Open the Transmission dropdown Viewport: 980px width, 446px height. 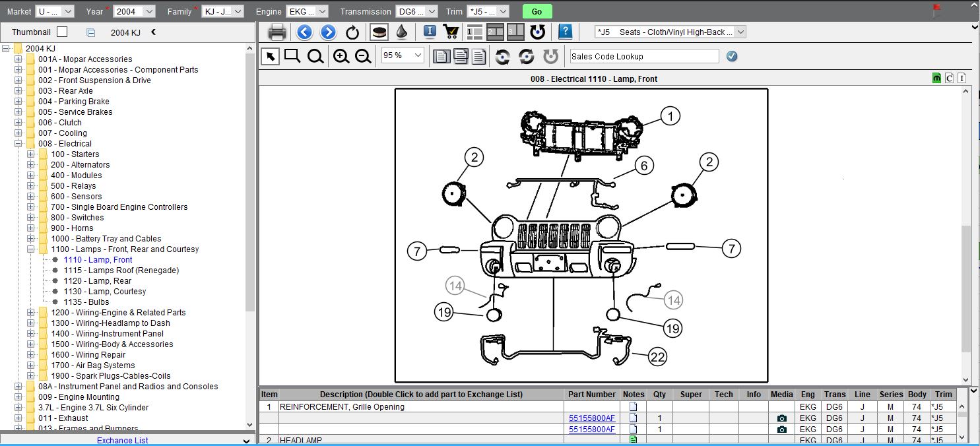point(416,11)
